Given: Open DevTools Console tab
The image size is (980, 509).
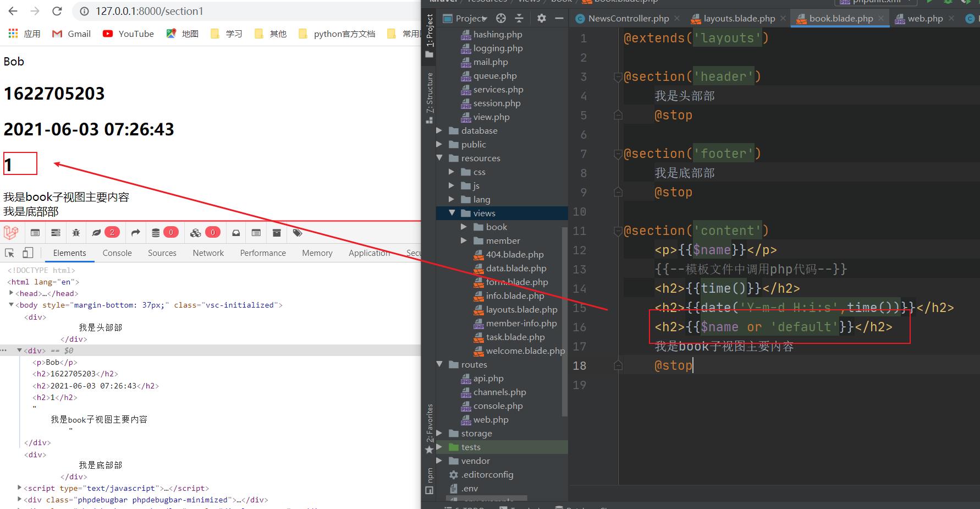Looking at the screenshot, I should pos(117,253).
